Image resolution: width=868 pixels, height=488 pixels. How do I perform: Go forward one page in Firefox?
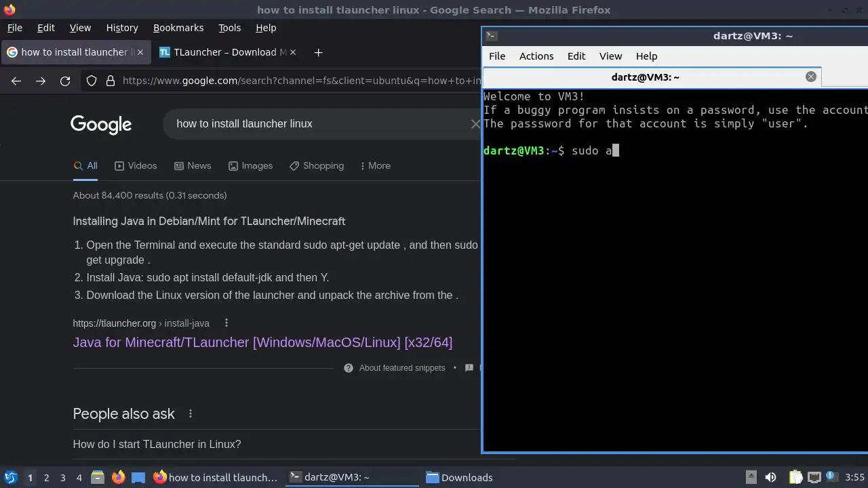coord(41,81)
